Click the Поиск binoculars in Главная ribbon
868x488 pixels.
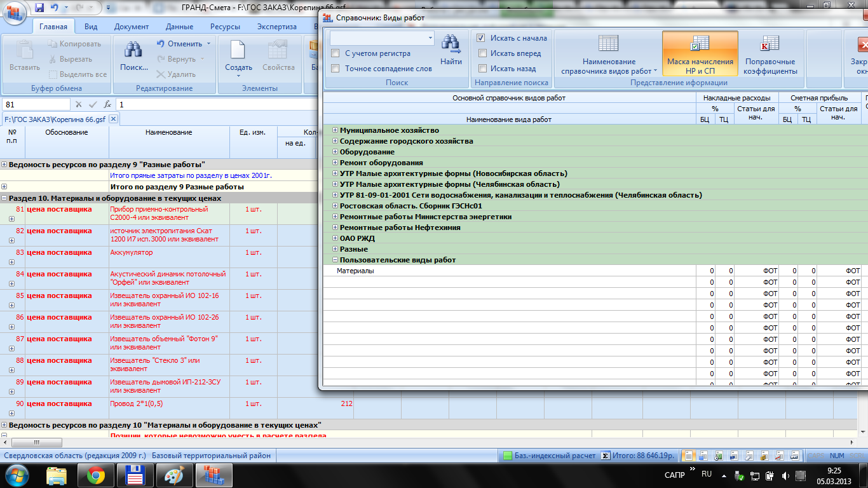133,50
